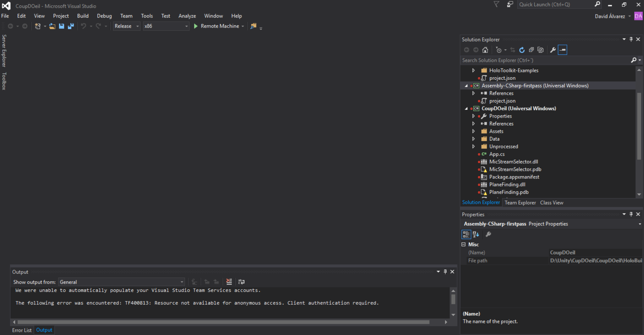Open Properties via Solution Explorer wrench icon
The image size is (644, 335).
tap(553, 50)
